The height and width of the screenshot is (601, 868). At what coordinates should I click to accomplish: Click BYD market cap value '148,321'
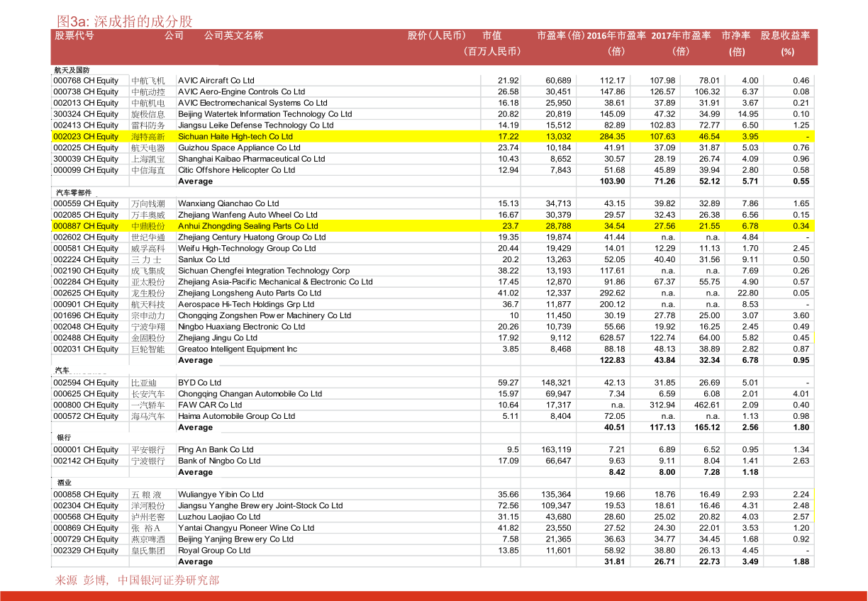click(x=556, y=383)
